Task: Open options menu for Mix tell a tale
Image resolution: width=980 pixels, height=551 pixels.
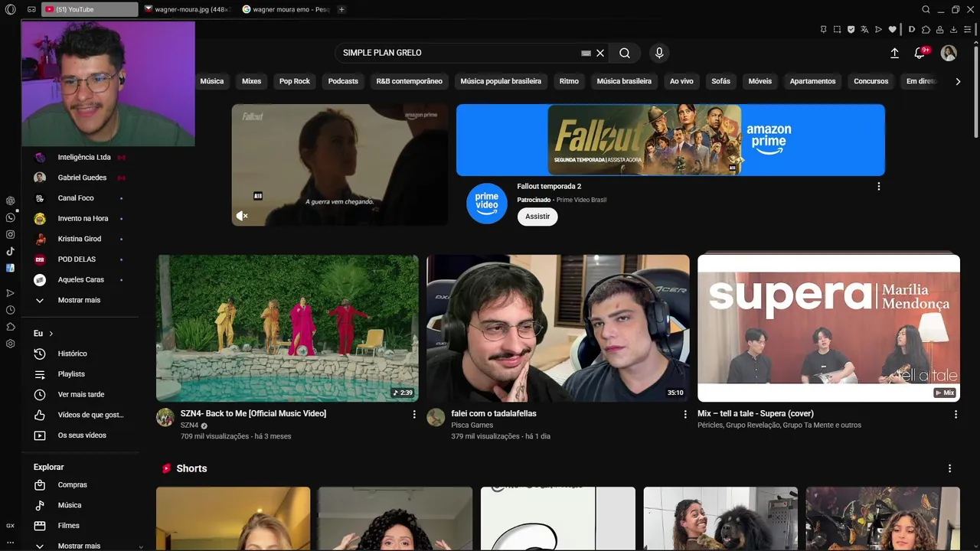Action: (955, 414)
